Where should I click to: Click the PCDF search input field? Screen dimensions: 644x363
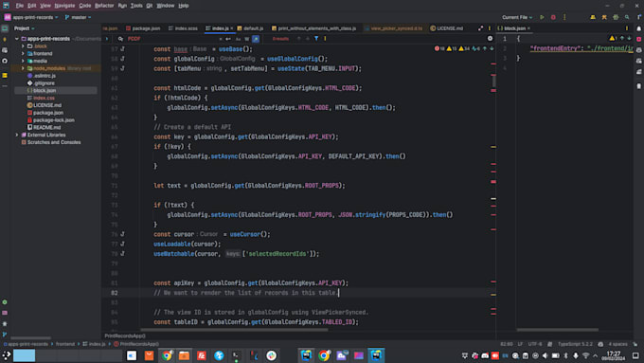(171, 39)
